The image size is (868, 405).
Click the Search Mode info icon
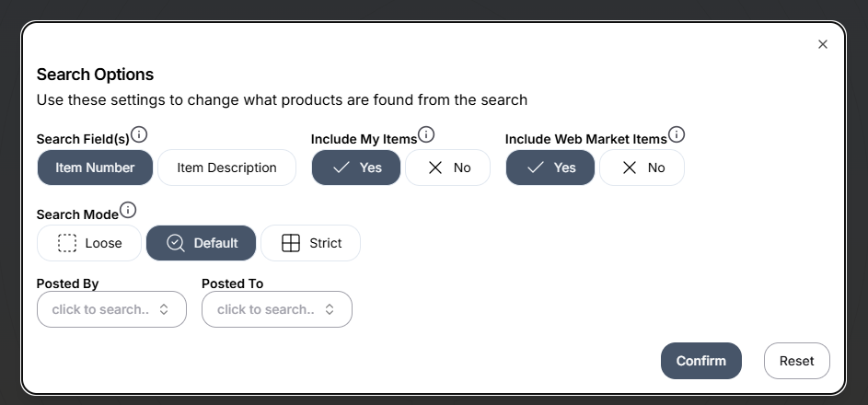(x=128, y=210)
